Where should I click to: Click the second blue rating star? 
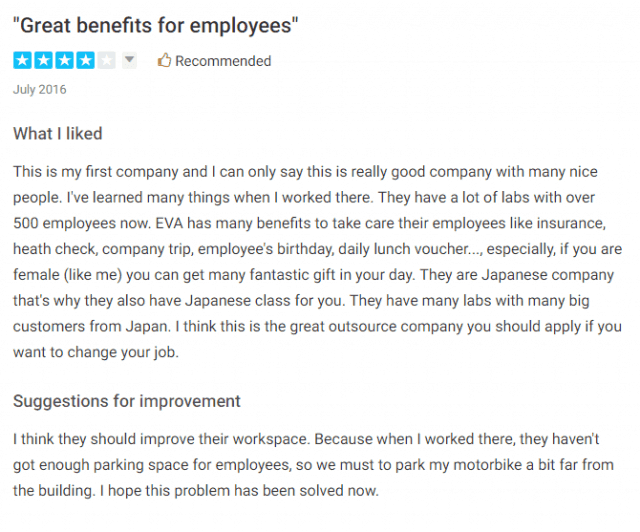43,60
